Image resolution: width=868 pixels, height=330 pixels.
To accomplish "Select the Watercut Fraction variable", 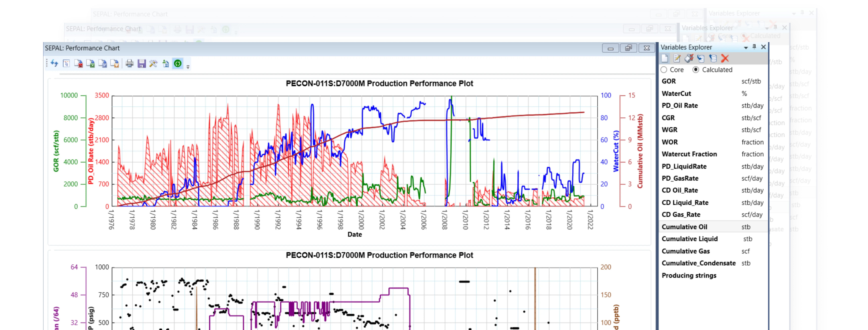I will [713, 154].
